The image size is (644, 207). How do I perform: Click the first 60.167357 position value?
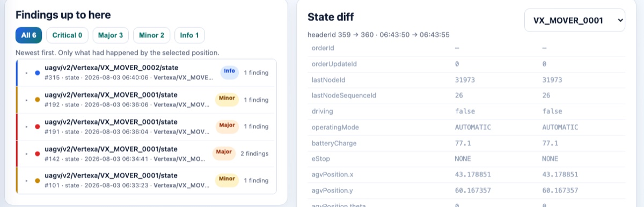pos(473,190)
